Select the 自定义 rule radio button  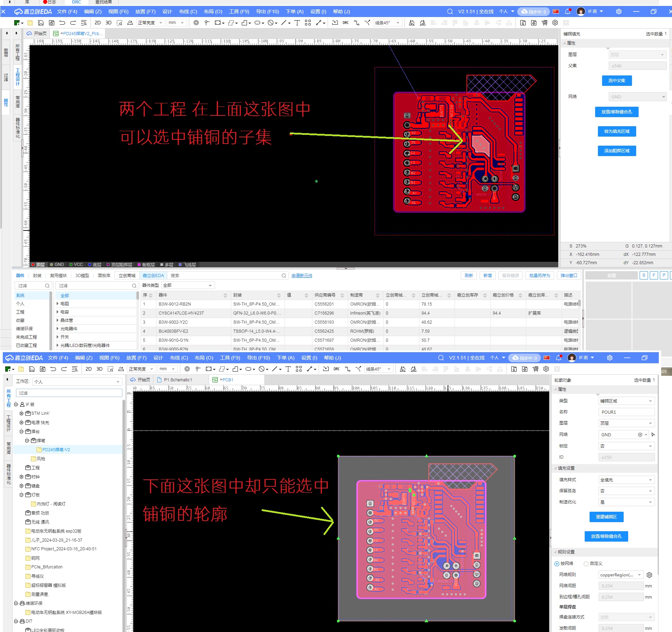pyautogui.click(x=586, y=564)
